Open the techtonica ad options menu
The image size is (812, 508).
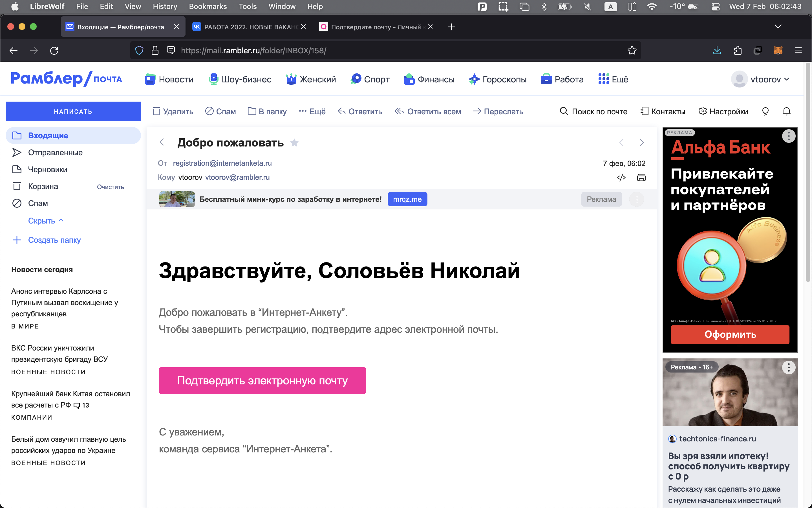coord(789,367)
